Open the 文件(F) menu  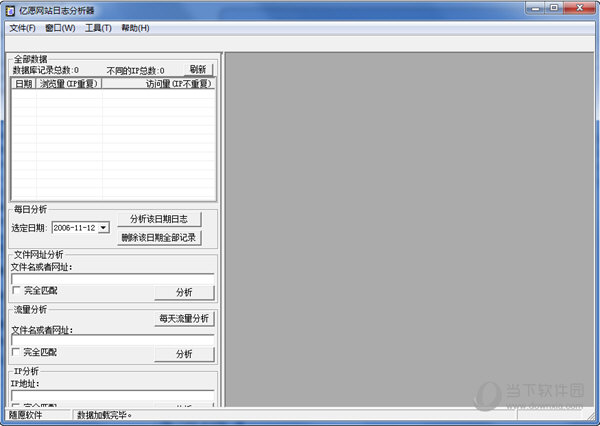22,28
